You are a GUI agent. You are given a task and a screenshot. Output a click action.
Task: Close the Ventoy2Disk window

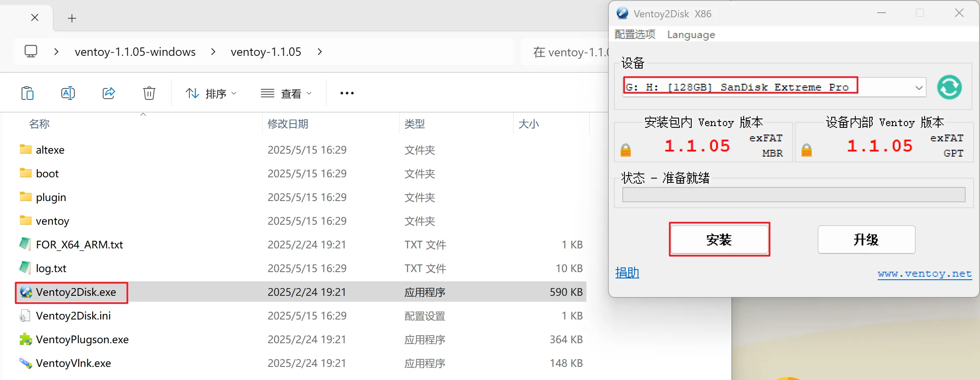(959, 13)
